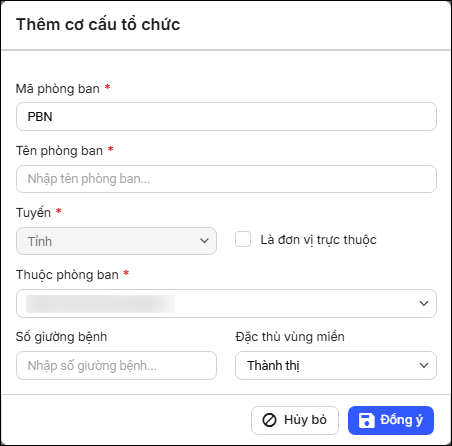
Task: Click the dialog title Thêm cơ cấu tổ chức
Action: click(98, 25)
